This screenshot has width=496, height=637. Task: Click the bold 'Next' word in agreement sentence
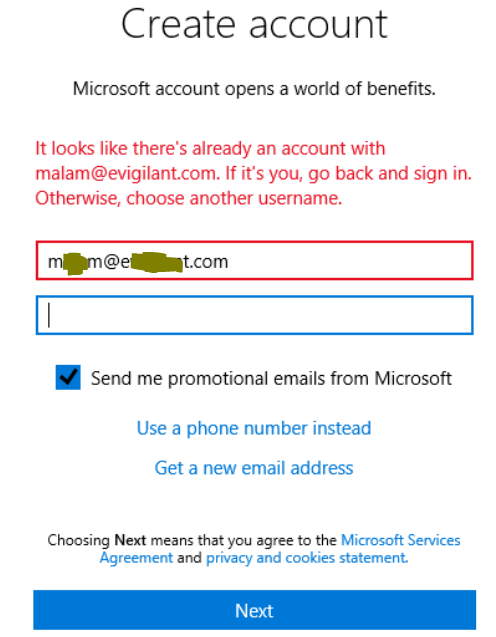[x=130, y=540]
